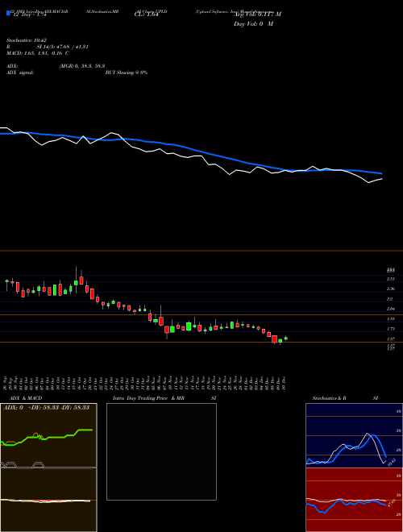Screen dimensions: 403x532
Task: Click the 2.2 price axis label
Action: tap(390, 299)
